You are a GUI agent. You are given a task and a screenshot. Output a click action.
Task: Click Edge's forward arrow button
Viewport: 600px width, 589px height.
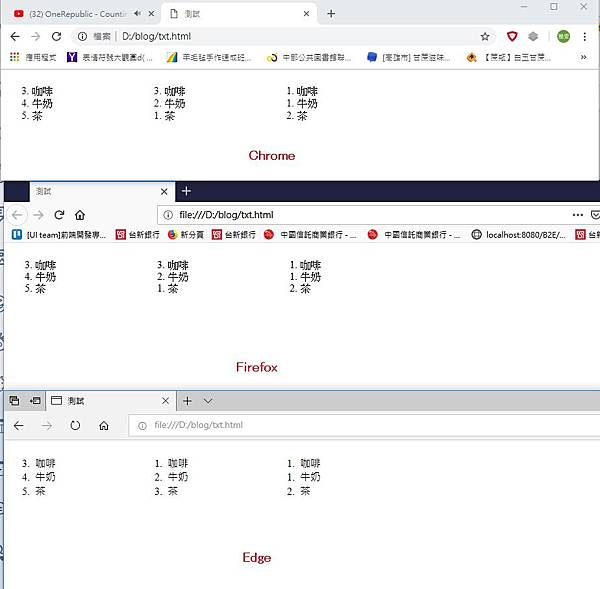[47, 425]
